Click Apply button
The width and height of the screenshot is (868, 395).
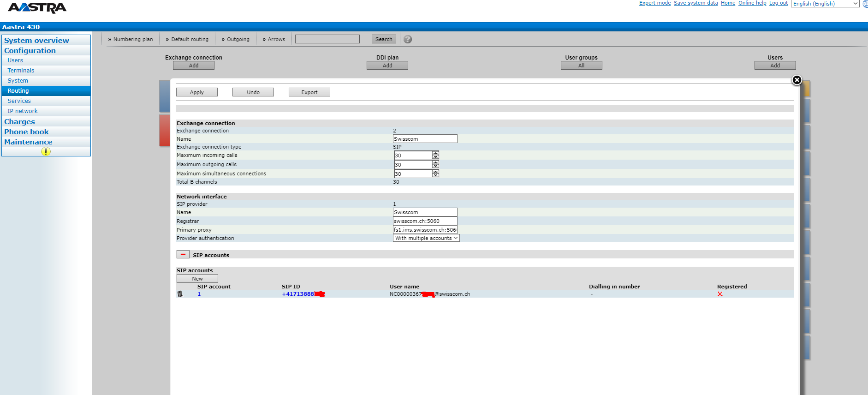197,92
